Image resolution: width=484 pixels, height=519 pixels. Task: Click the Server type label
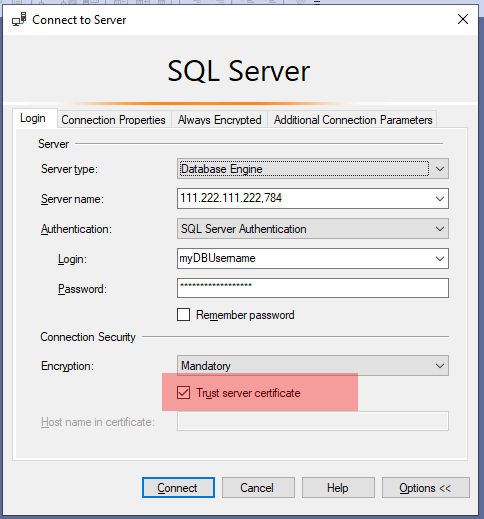click(69, 169)
